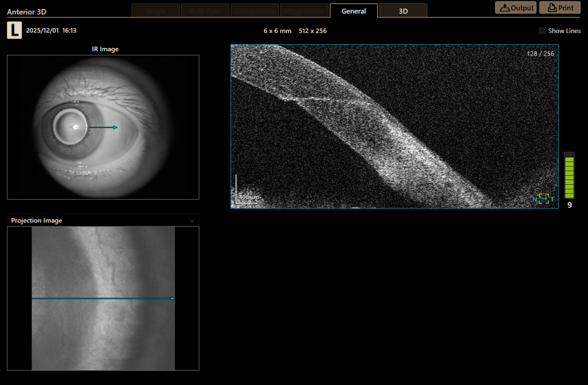This screenshot has height=385, width=588.
Task: Click the quality score "9" label
Action: point(569,205)
